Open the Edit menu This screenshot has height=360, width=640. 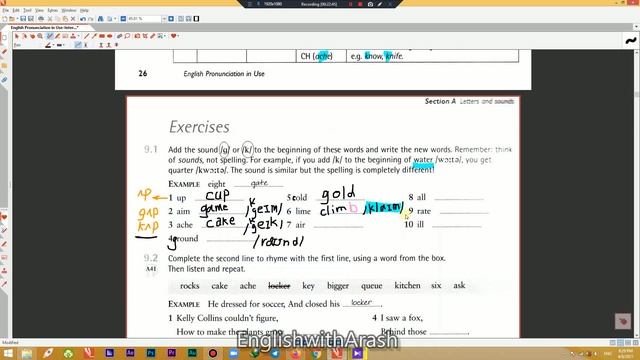click(16, 10)
